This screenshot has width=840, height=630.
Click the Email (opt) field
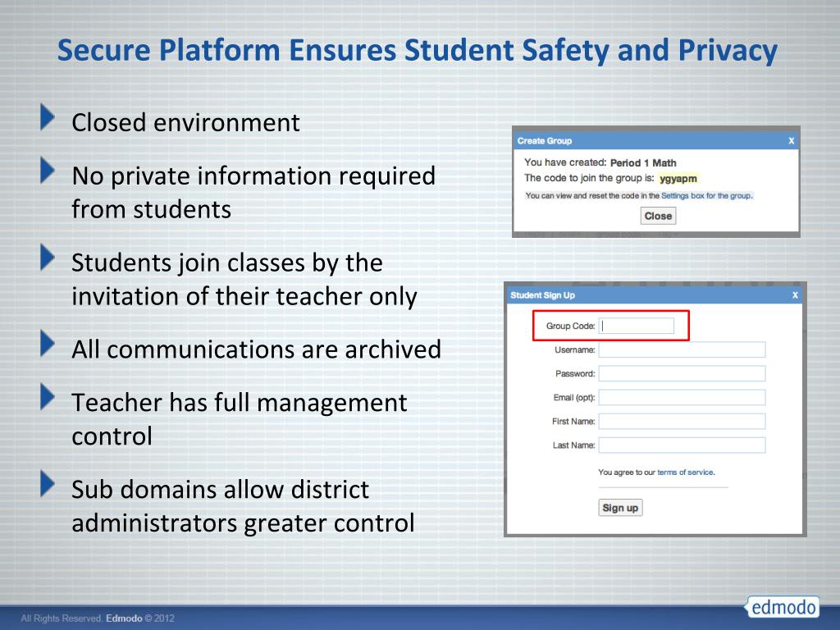pyautogui.click(x=682, y=398)
